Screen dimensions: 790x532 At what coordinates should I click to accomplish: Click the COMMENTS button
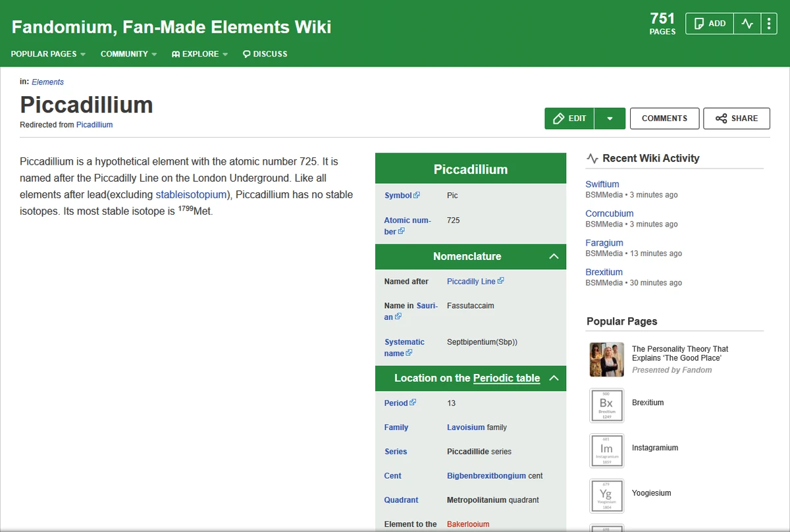pyautogui.click(x=664, y=119)
